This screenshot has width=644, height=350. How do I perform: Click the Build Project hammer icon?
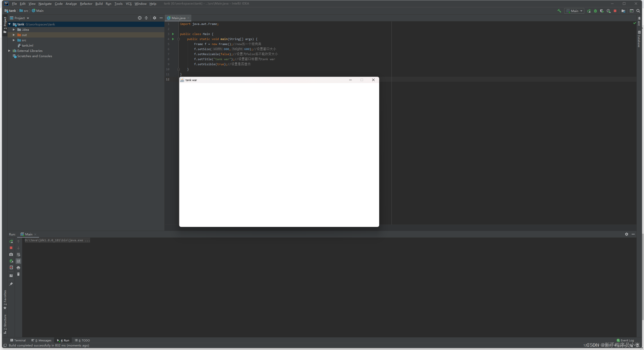pos(559,11)
